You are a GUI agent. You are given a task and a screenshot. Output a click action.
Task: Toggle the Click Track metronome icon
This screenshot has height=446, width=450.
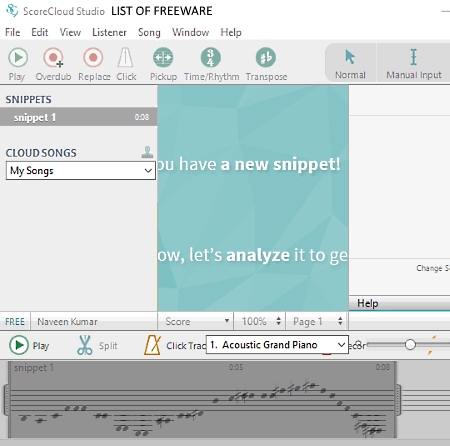[153, 345]
